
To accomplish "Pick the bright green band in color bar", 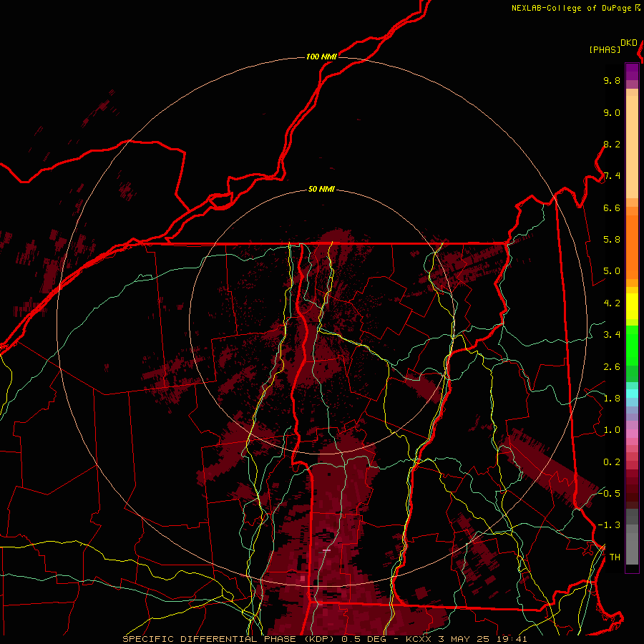I will 632,346.
